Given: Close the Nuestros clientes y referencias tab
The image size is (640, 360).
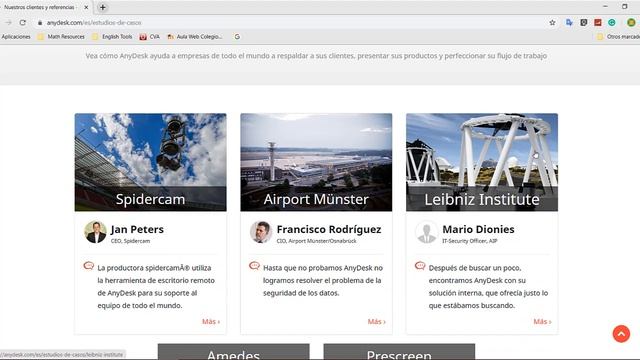Looking at the screenshot, I should [86, 7].
